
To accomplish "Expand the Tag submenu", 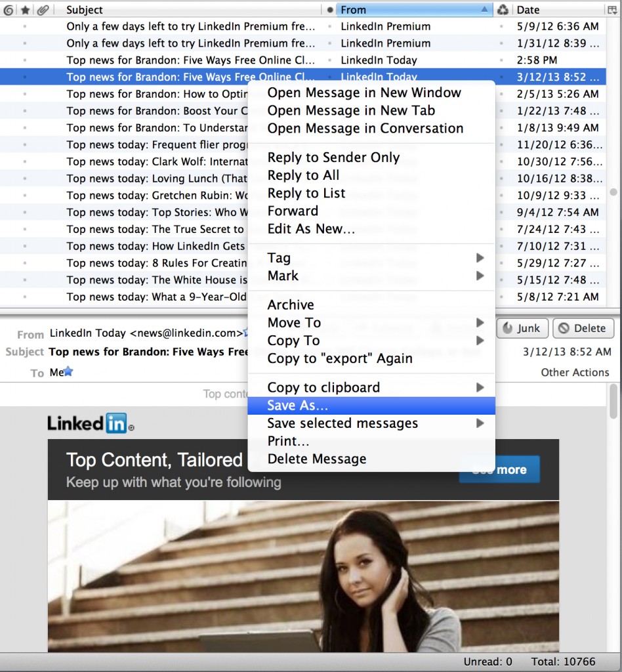I will click(371, 257).
